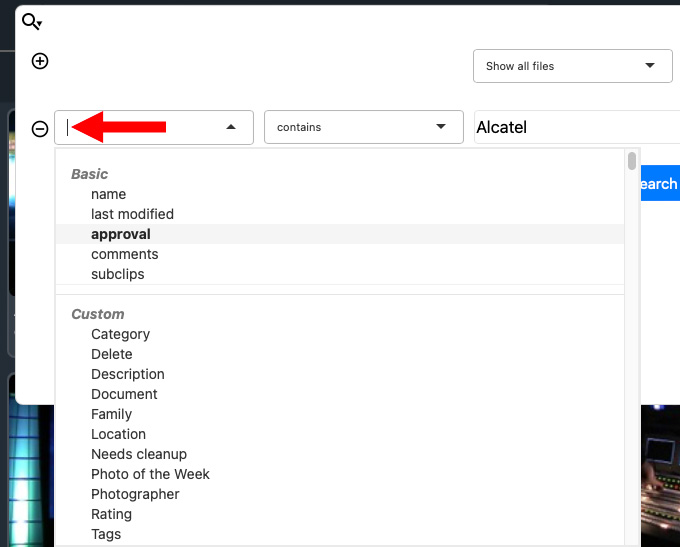Click the Alcatel search text field
The width and height of the screenshot is (680, 547).
pyautogui.click(x=577, y=127)
